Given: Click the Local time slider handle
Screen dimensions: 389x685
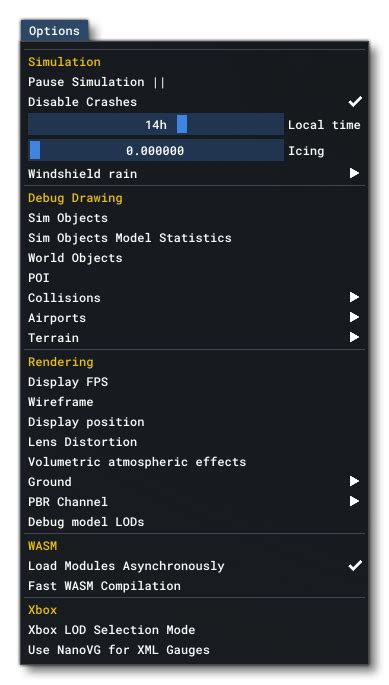Looking at the screenshot, I should [182, 125].
